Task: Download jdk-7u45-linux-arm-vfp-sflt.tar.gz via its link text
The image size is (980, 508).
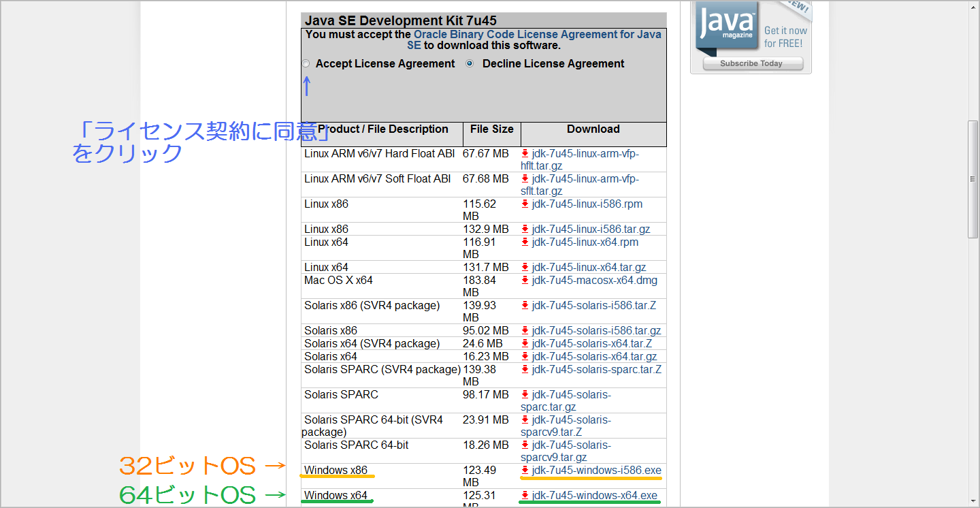Action: tap(580, 185)
